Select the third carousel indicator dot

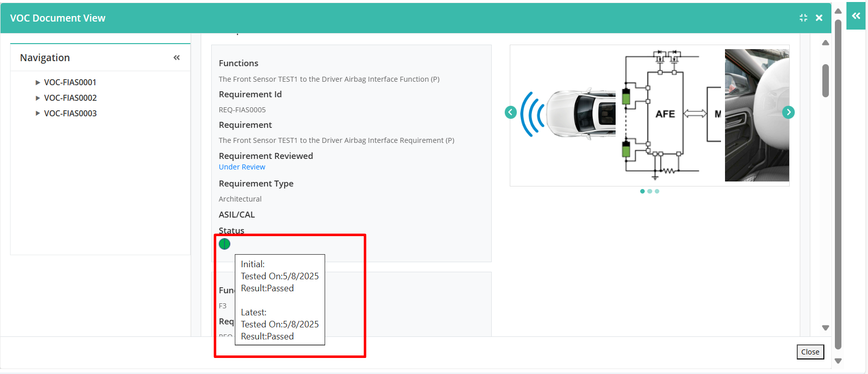tap(657, 191)
